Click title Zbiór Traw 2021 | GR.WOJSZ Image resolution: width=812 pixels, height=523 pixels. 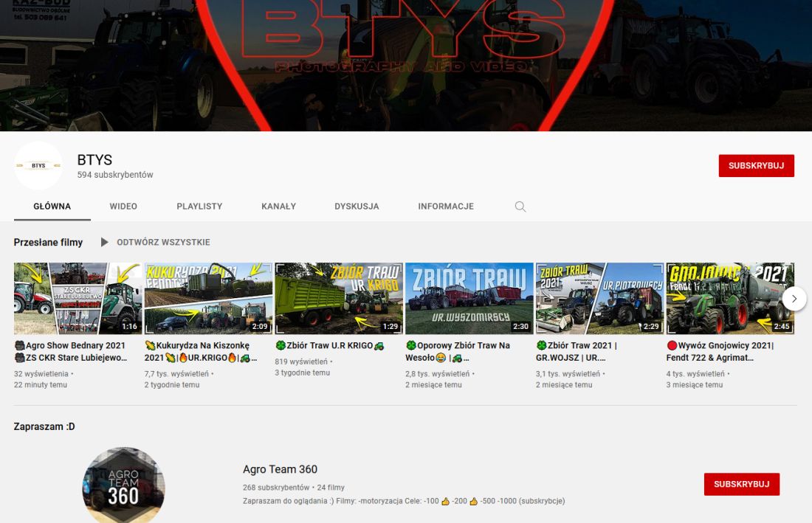point(577,351)
